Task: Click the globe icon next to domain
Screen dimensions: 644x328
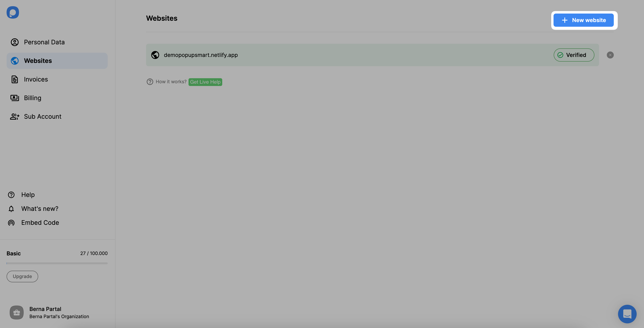Action: (155, 55)
